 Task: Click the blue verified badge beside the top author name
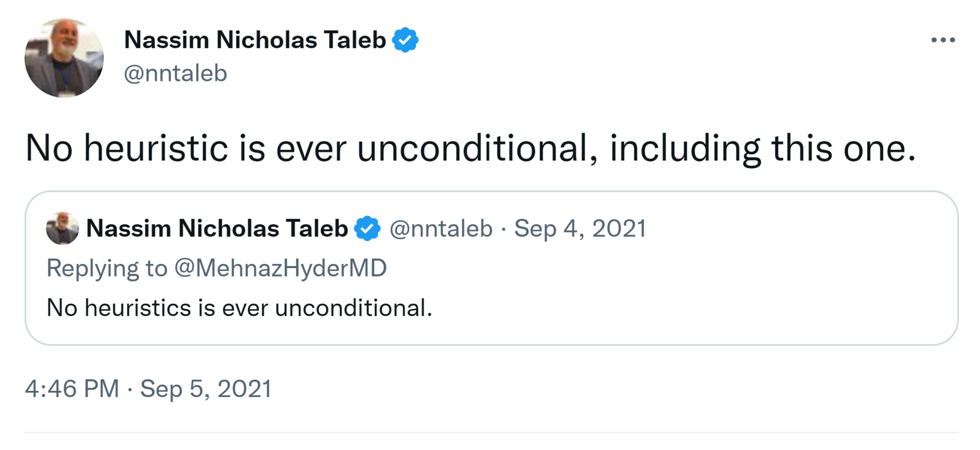(x=405, y=40)
